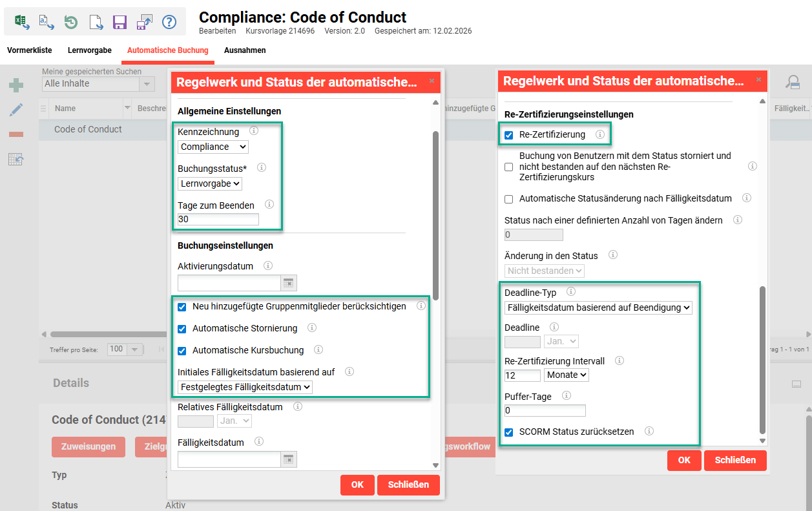Image resolution: width=812 pixels, height=511 pixels.
Task: Open the Deadline-Typ dropdown
Action: (x=598, y=308)
